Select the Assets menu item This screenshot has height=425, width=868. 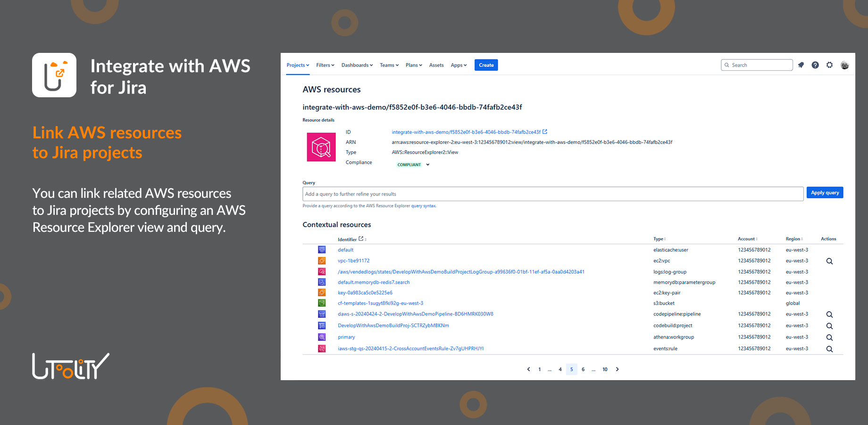click(x=436, y=65)
